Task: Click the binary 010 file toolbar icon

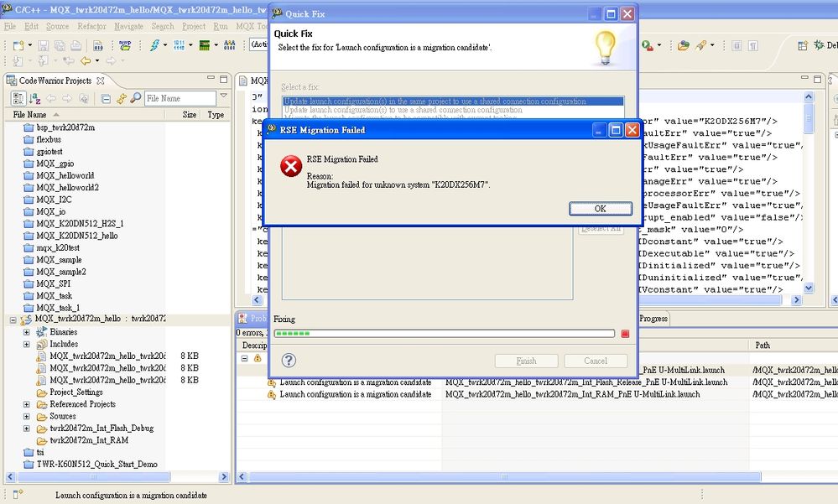Action: 98,45
